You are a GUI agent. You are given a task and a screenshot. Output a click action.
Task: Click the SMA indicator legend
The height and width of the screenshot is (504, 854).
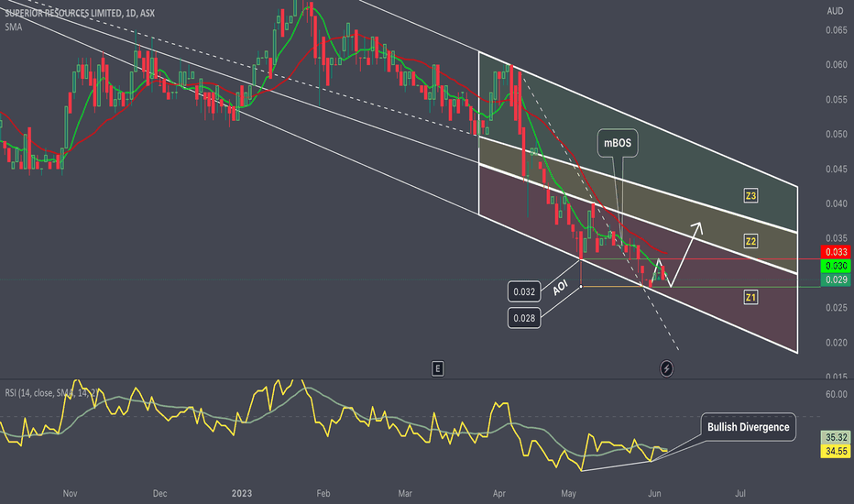[x=14, y=27]
